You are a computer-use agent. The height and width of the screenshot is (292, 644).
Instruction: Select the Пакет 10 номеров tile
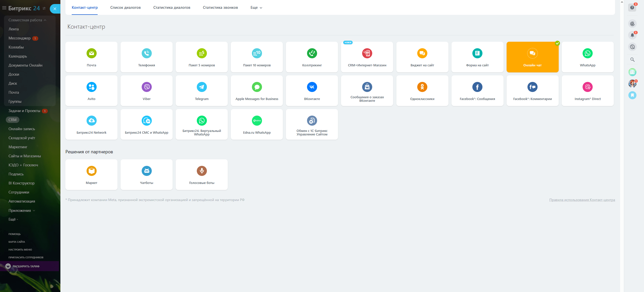(257, 57)
